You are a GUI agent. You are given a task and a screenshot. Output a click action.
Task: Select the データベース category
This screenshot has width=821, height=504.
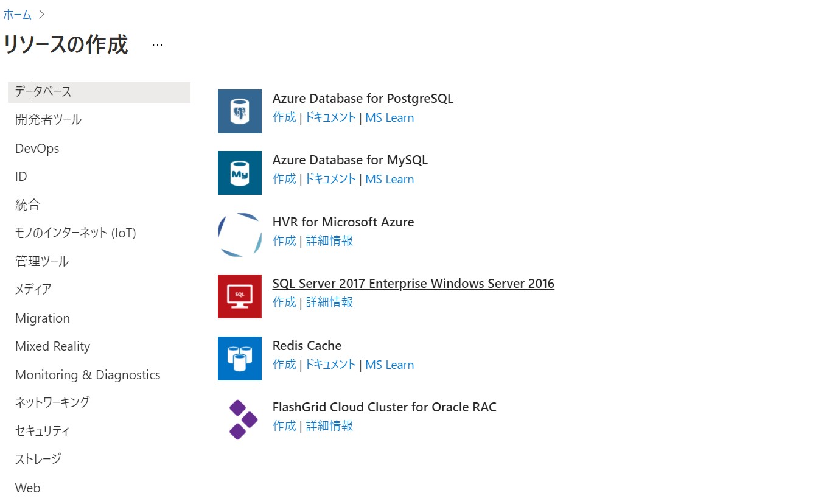tap(99, 92)
